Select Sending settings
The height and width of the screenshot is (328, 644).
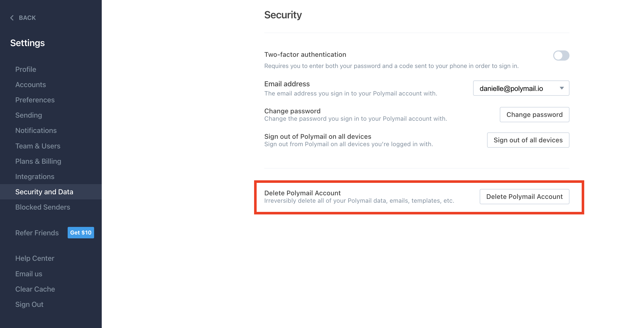(28, 115)
